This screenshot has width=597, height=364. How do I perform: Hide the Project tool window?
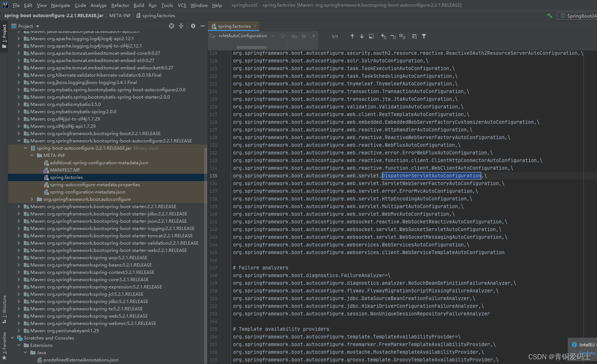(203, 26)
